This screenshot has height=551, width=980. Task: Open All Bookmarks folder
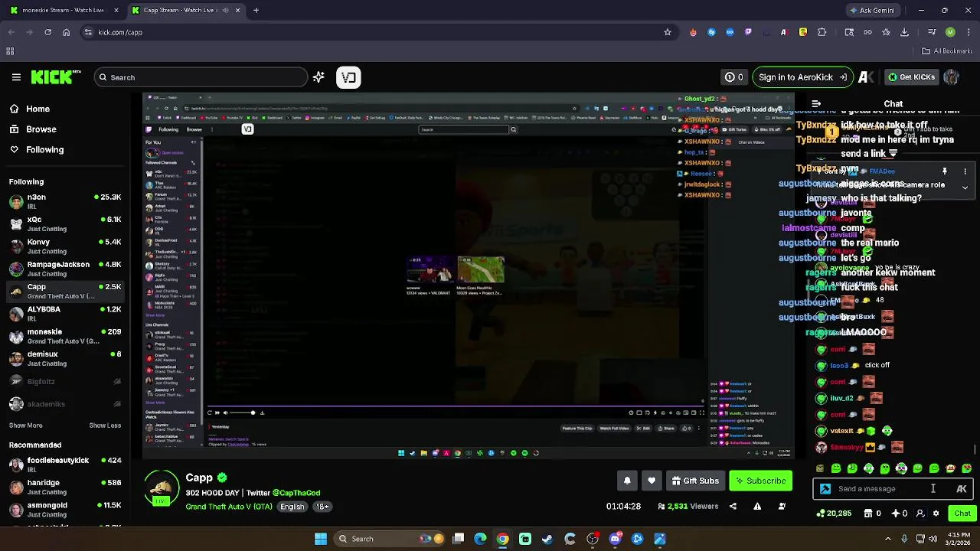(947, 51)
